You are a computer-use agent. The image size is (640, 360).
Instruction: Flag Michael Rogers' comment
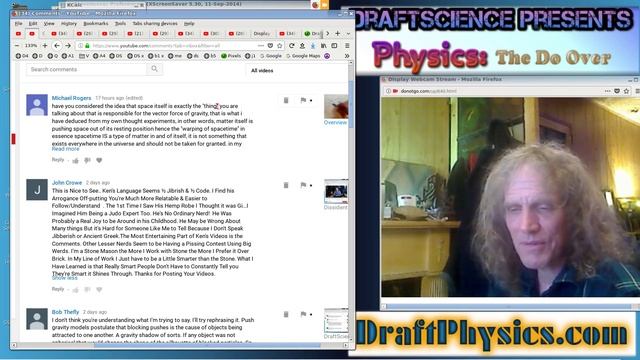point(303,100)
